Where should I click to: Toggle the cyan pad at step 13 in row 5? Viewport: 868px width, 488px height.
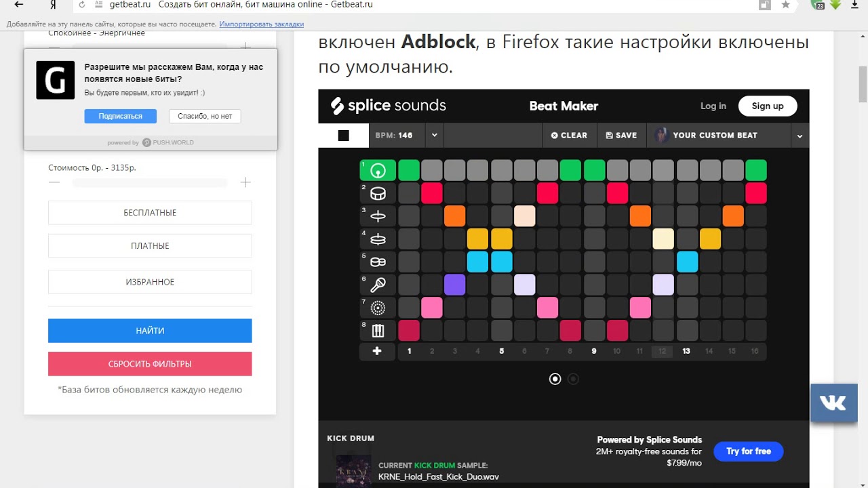[687, 262]
